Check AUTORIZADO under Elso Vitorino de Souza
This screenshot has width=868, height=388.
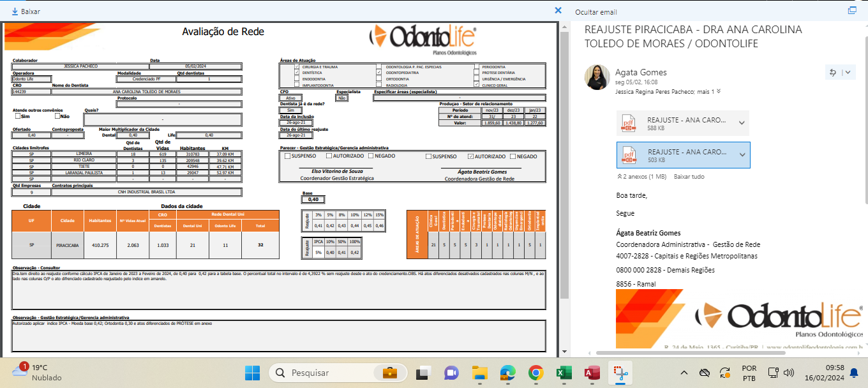(x=329, y=156)
